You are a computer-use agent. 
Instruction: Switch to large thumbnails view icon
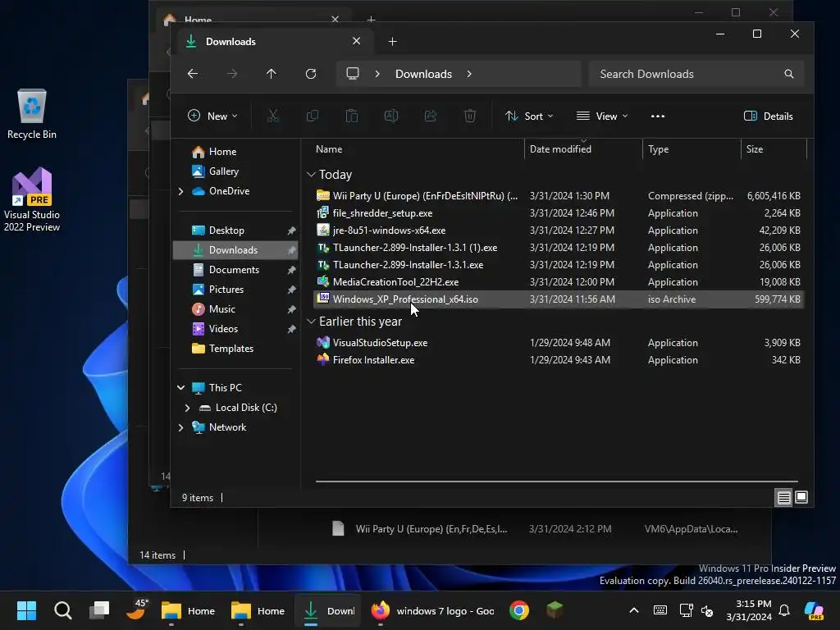(801, 498)
